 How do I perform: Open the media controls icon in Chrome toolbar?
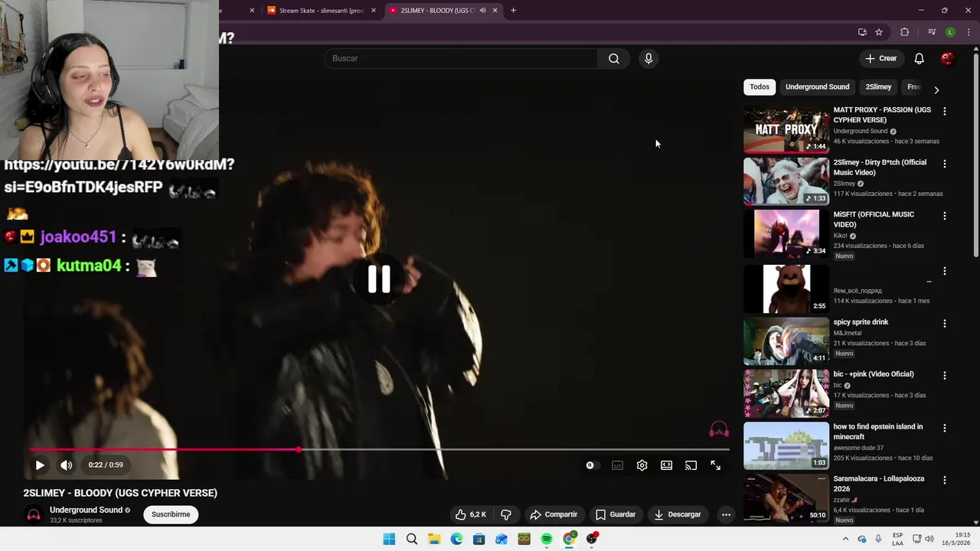coord(932,32)
